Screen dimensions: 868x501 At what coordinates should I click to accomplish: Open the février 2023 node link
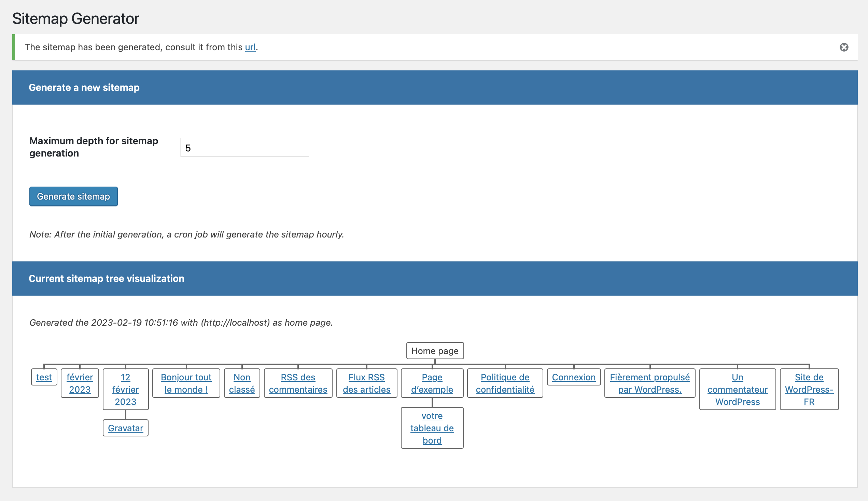coord(80,383)
